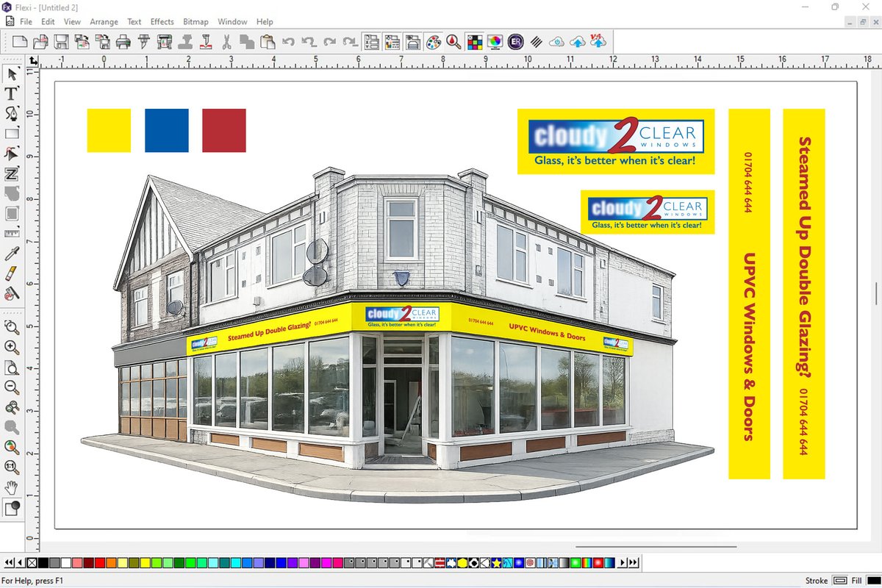The width and height of the screenshot is (882, 588).
Task: Click the Redo arrow icon
Action: pyautogui.click(x=330, y=41)
